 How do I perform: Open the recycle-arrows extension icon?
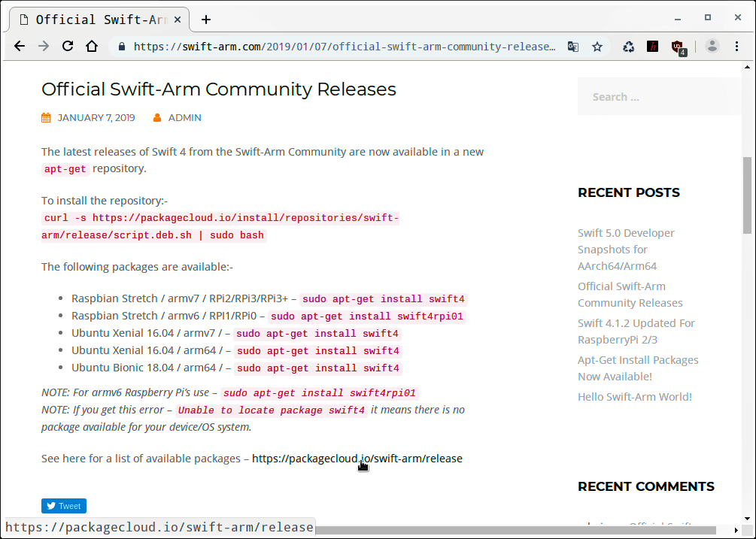pyautogui.click(x=628, y=47)
